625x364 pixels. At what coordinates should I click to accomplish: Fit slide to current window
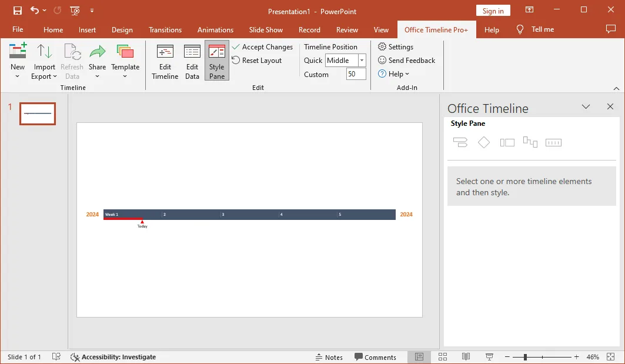(610, 357)
